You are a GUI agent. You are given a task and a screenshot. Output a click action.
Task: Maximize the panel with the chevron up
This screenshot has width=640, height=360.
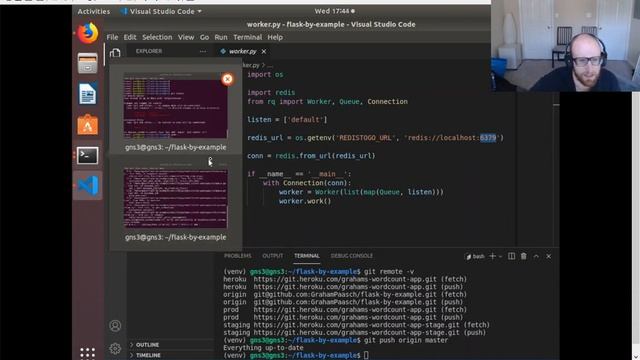click(536, 256)
